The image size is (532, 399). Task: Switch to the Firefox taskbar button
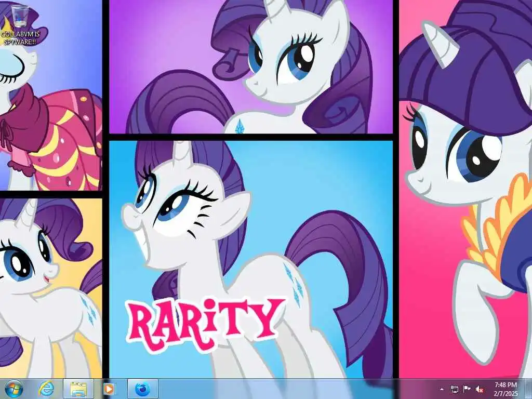click(143, 389)
